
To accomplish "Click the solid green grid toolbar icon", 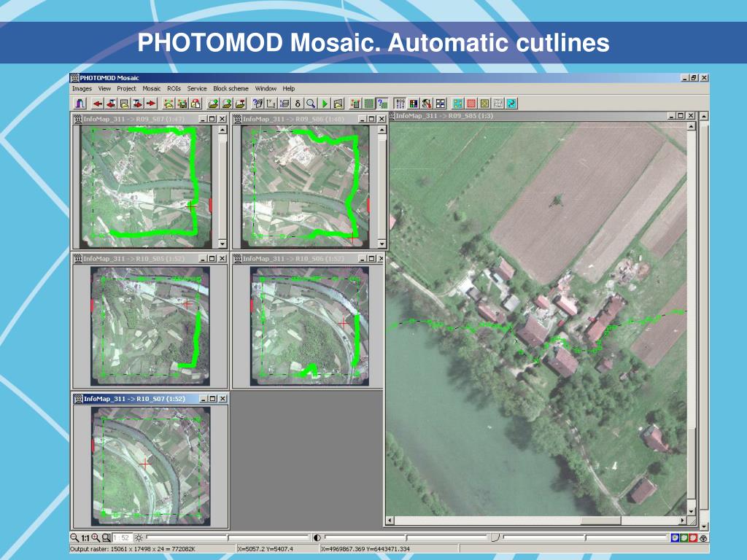I will (x=368, y=104).
